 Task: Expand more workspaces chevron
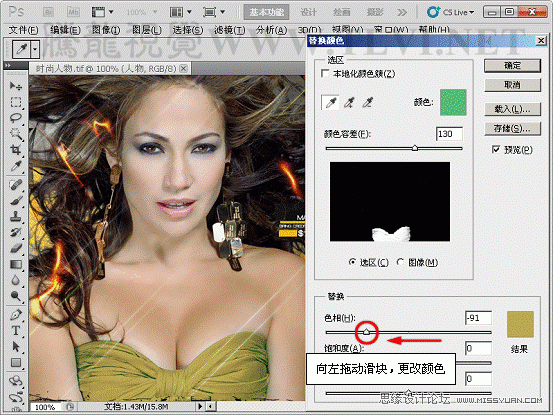click(x=402, y=12)
